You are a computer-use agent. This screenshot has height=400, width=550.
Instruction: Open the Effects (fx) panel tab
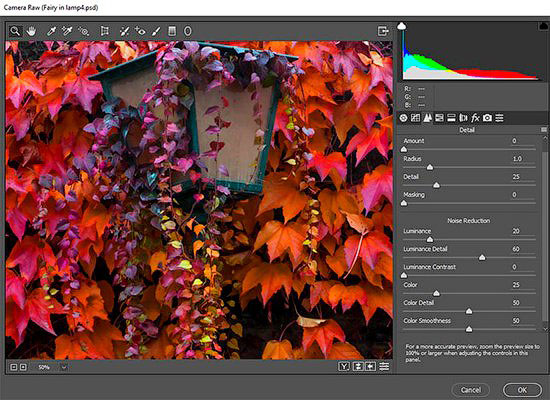tap(475, 118)
